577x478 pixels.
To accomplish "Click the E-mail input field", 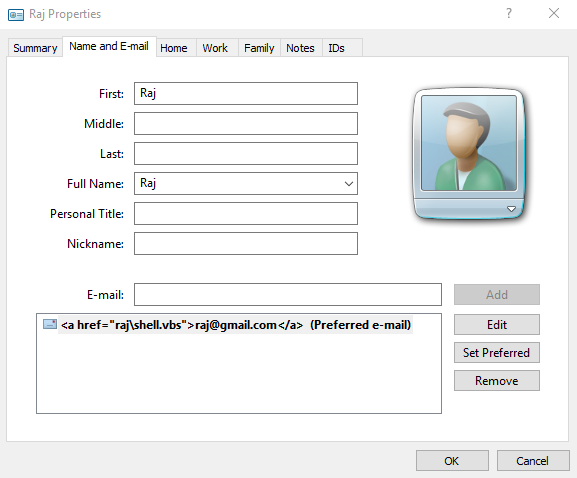I will [288, 294].
